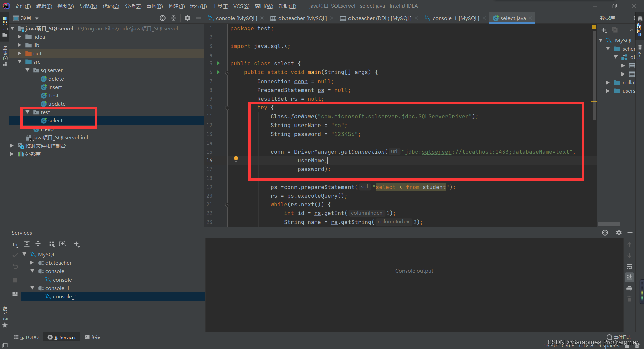Viewport: 644px width, 349px height.
Task: Expand the .idea folder
Action: 20,37
